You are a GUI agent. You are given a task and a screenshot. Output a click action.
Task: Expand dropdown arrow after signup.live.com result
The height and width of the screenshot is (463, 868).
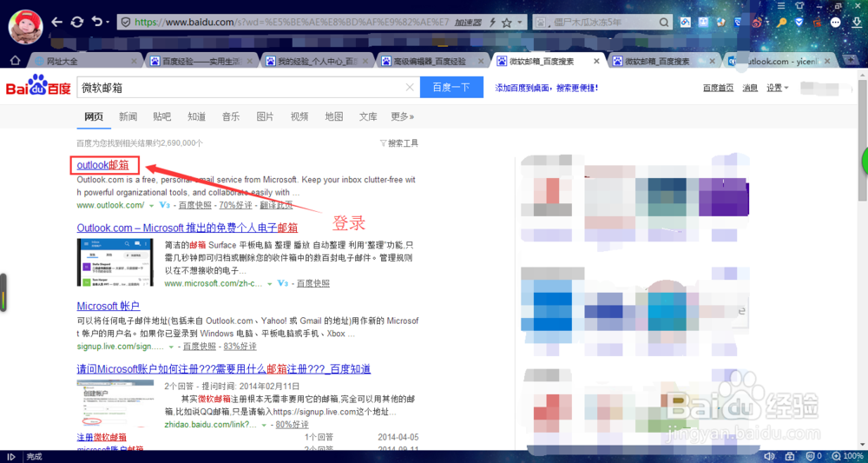171,347
